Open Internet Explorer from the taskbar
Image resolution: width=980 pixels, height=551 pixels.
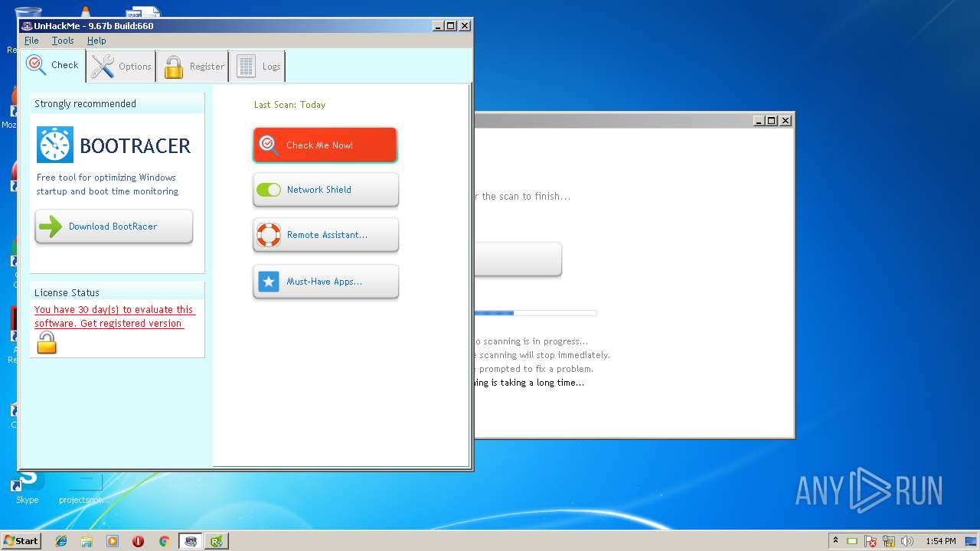tap(61, 541)
